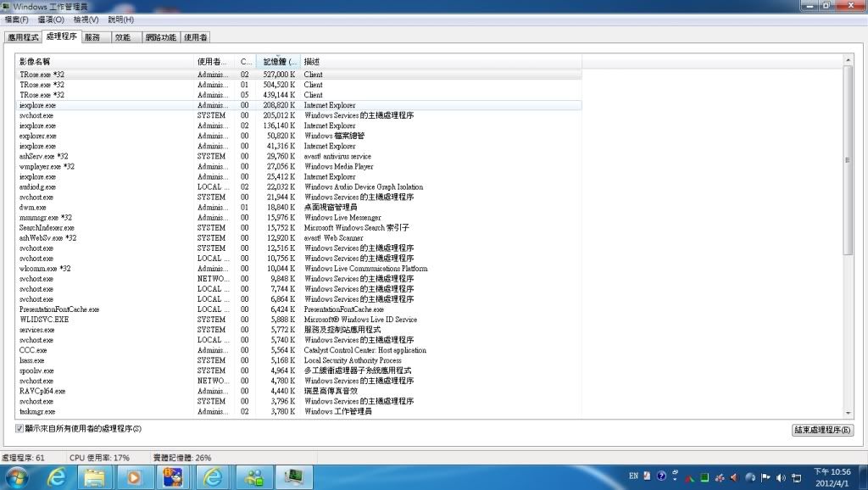Image resolution: width=868 pixels, height=490 pixels.
Task: Select the CCC.exe Catalyst Control Center row
Action: [299, 350]
